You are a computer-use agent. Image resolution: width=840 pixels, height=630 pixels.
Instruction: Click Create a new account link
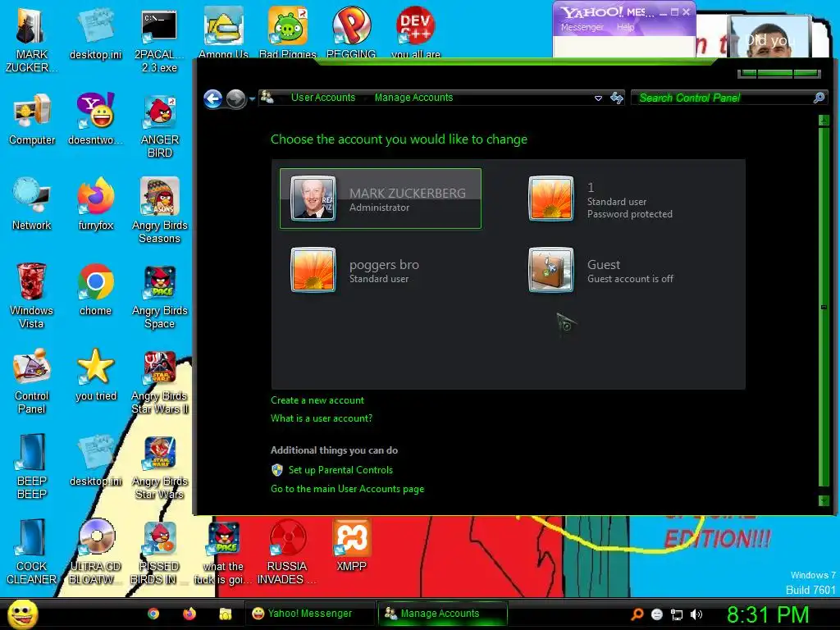tap(317, 400)
